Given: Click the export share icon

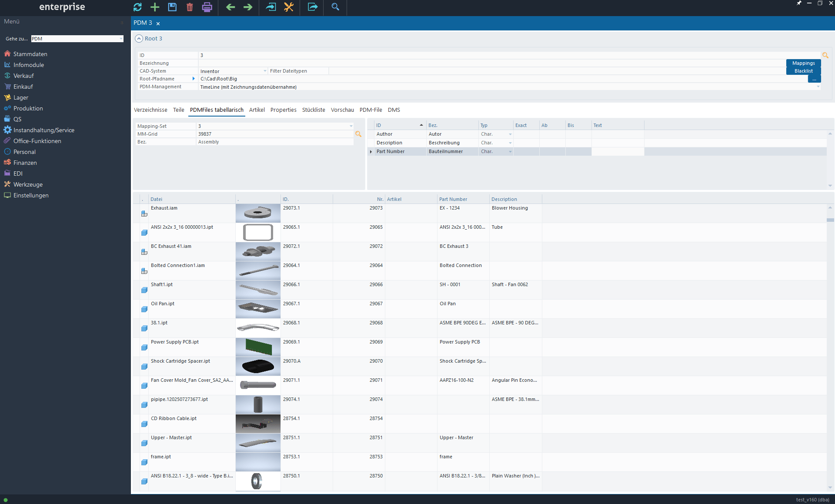Looking at the screenshot, I should click(x=312, y=7).
